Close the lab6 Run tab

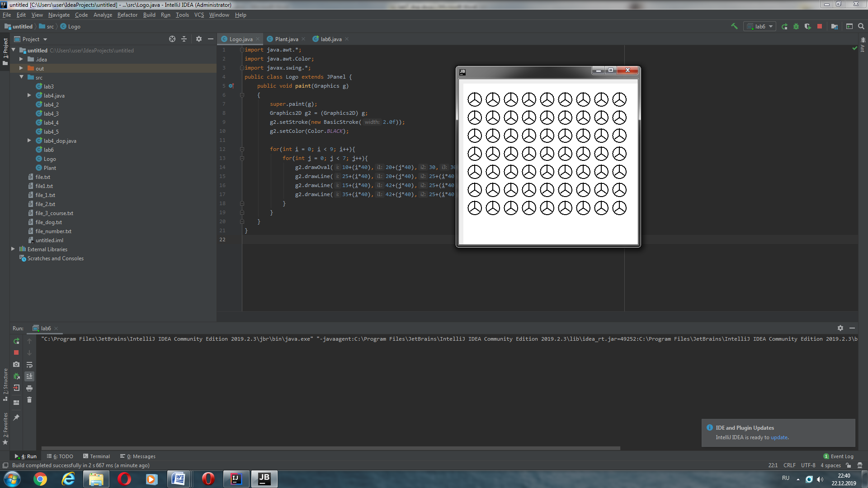click(56, 328)
